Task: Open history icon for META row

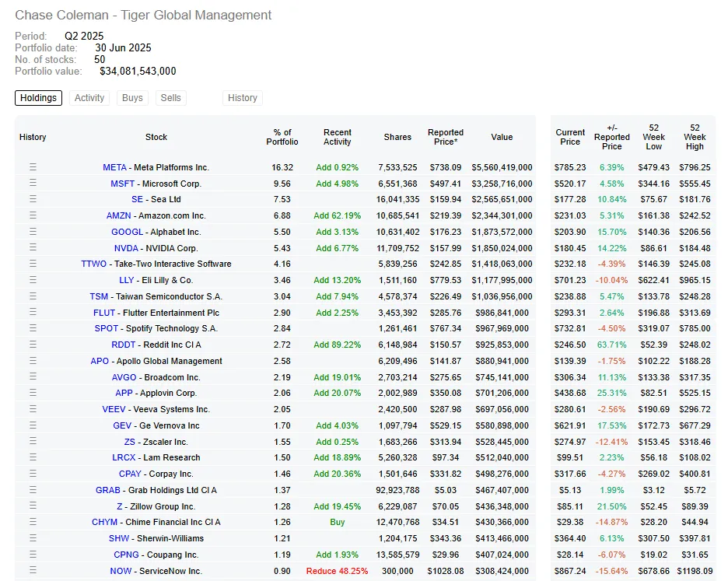Action: click(33, 166)
